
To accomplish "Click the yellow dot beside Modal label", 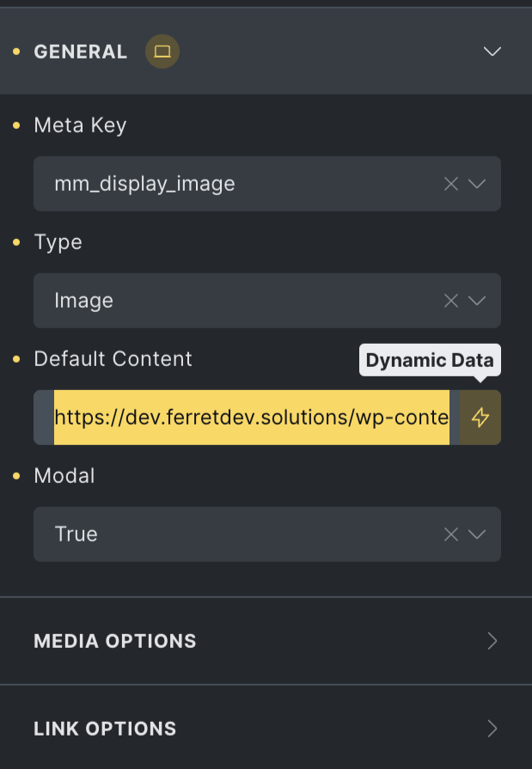I will [x=16, y=476].
